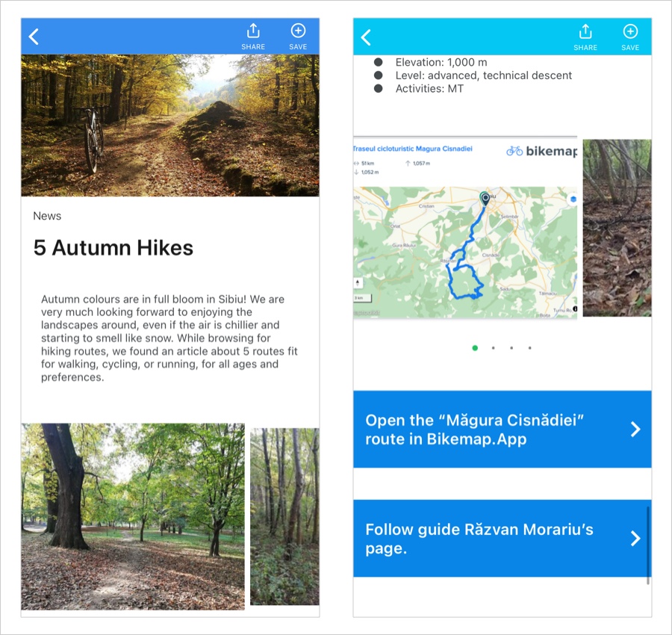Open chevron on Măgura Cisnădiei route button
672x635 pixels.
pyautogui.click(x=635, y=429)
